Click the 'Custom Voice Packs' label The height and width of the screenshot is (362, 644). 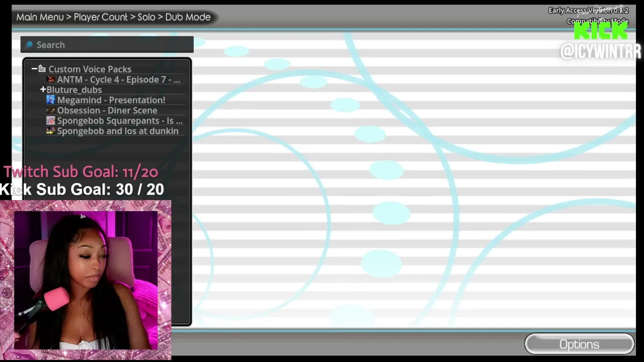coord(90,69)
